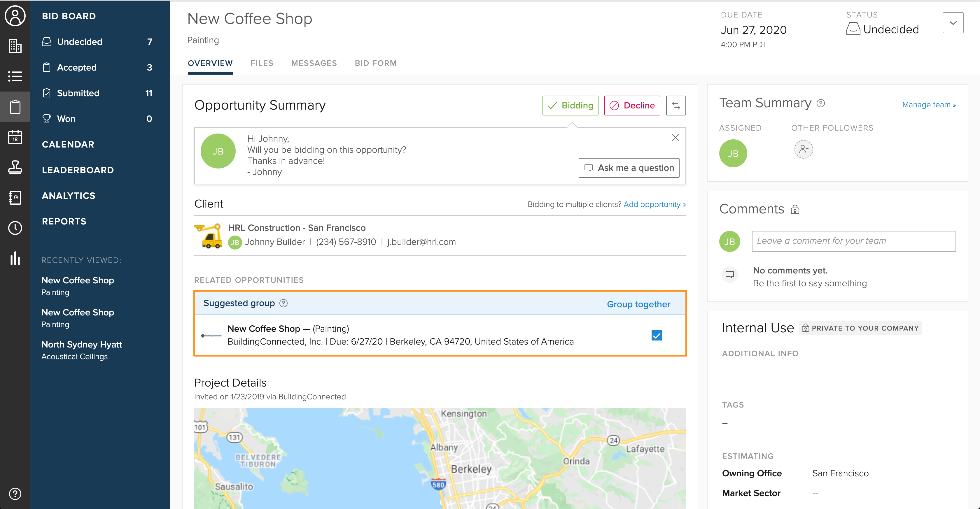
Task: Click the building company icon in sidebar
Action: 15,46
